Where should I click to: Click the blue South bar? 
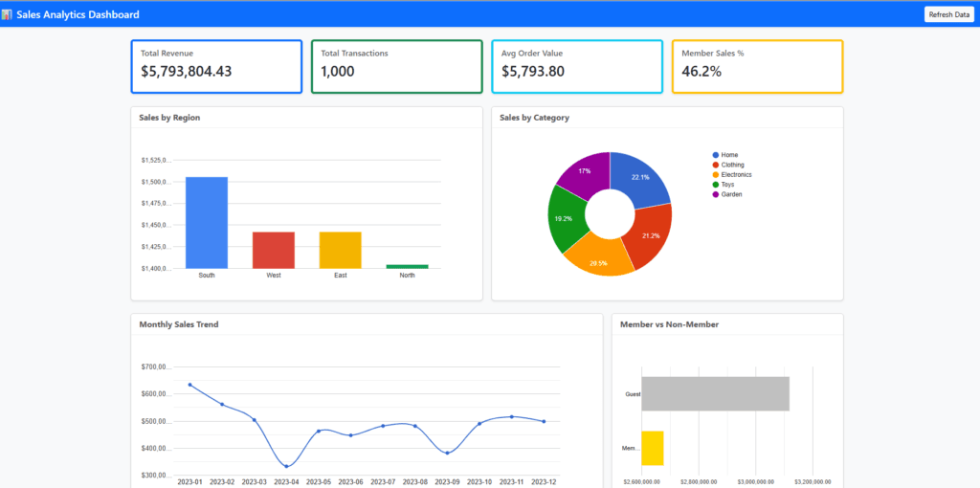click(207, 222)
